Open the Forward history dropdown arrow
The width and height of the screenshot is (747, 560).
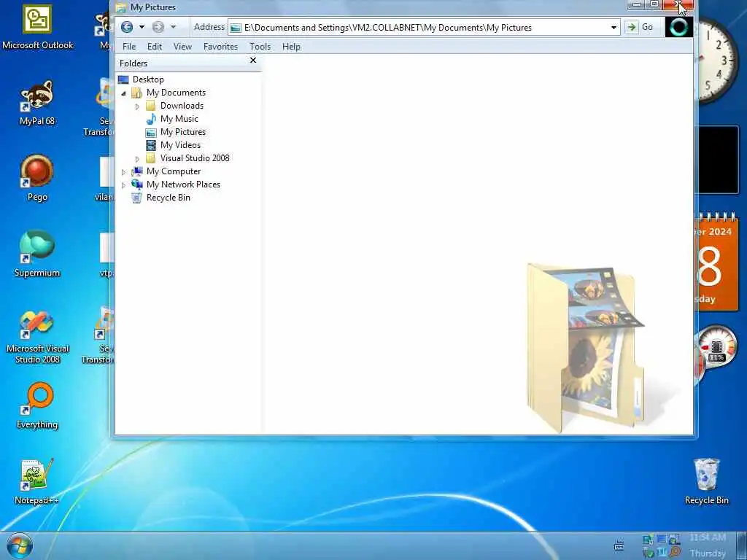click(x=173, y=27)
